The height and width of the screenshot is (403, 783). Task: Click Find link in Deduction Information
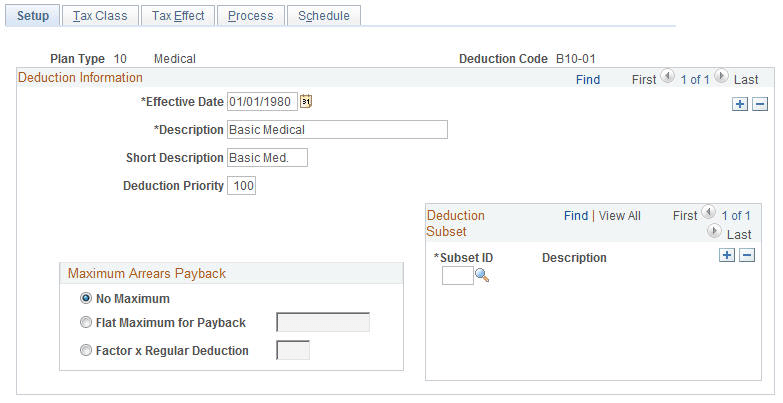[588, 79]
